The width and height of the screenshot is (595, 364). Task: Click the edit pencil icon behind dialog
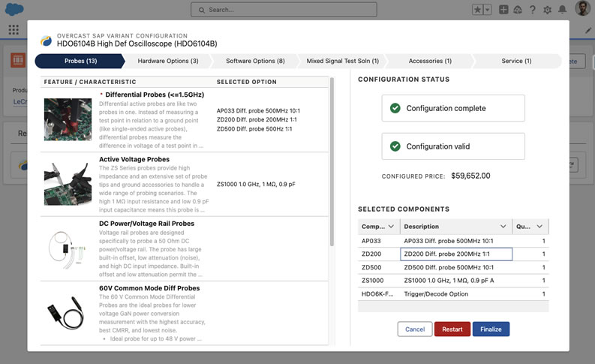pyautogui.click(x=588, y=30)
